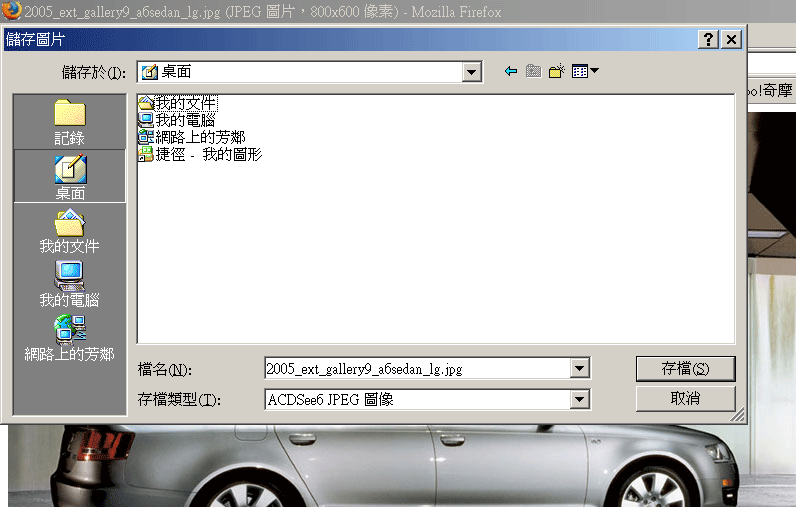
Task: Click the 存檔(S) save button
Action: point(685,368)
